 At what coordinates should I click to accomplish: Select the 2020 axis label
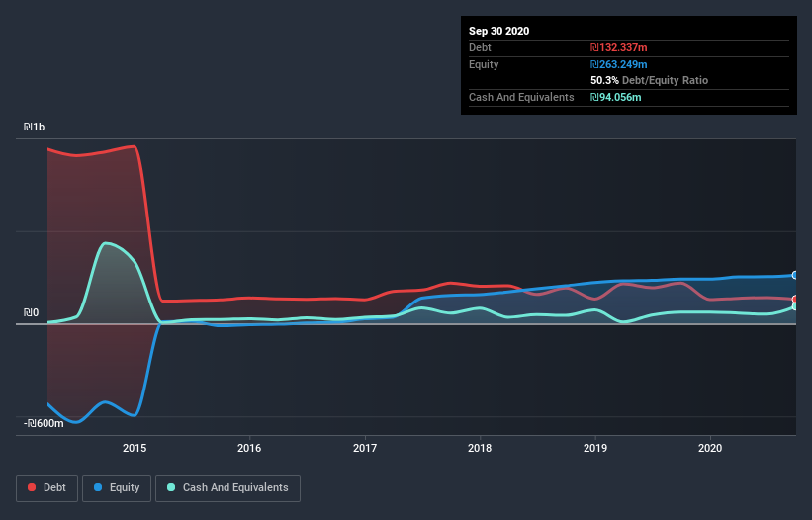click(x=710, y=448)
